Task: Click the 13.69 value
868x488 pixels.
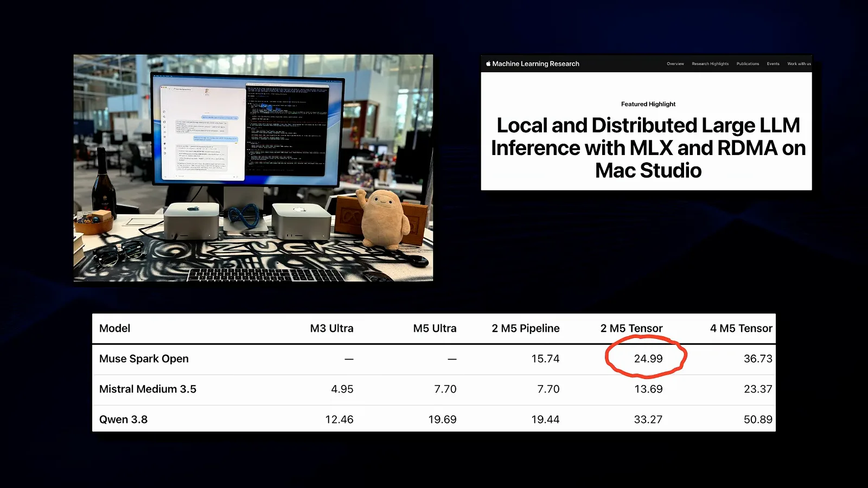Action: 648,389
